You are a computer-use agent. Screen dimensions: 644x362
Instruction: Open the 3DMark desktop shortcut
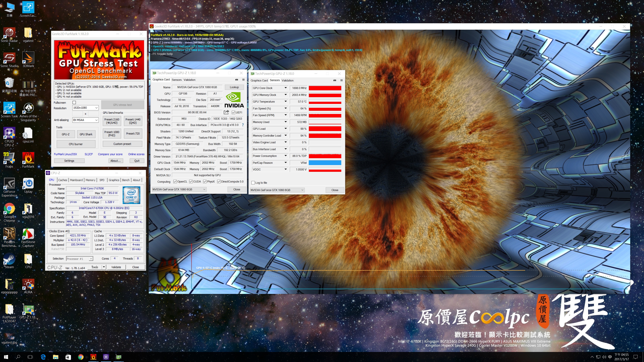click(28, 59)
